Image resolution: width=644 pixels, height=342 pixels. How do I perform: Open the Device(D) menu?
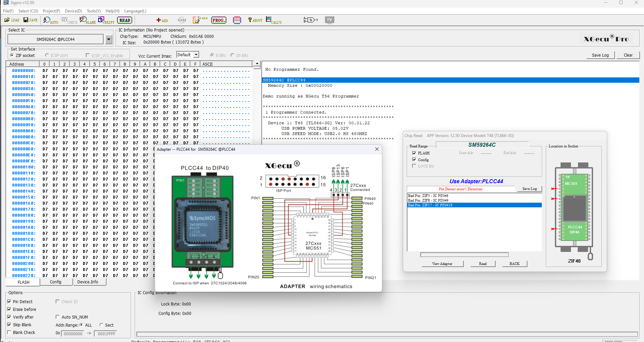[x=73, y=11]
